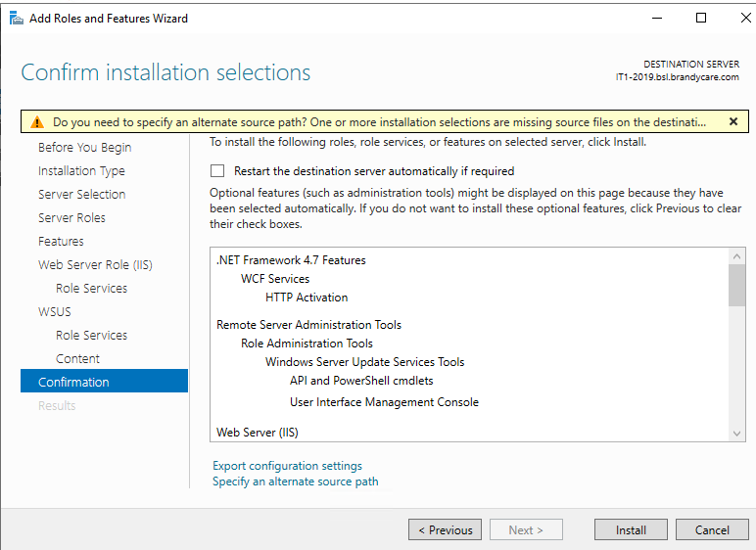Enable automatic restart of destination server
Viewport: 756px width, 550px height.
pyautogui.click(x=217, y=171)
